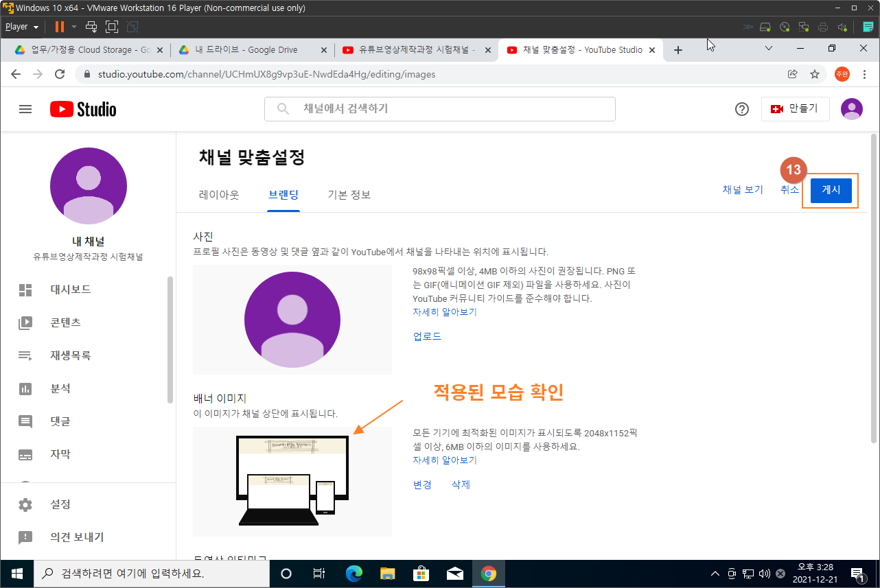Click Delete (삭제) for banner image
This screenshot has height=588, width=880.
[x=461, y=484]
